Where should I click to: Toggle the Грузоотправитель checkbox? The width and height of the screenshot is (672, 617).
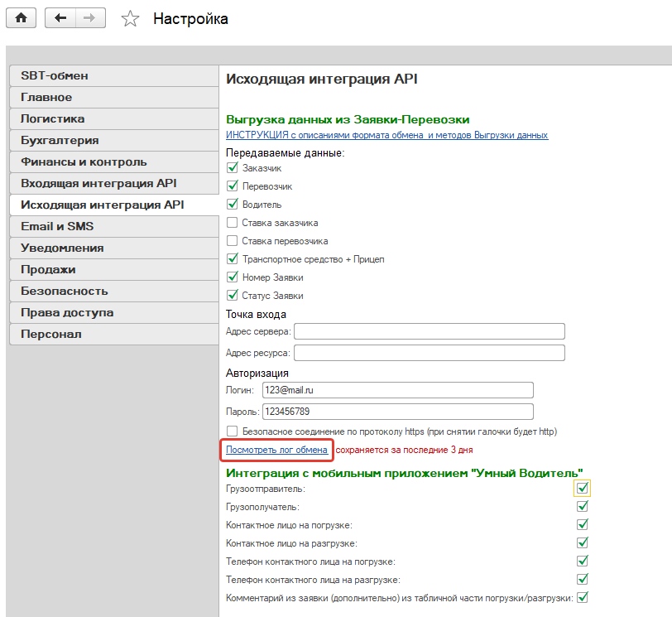(583, 489)
